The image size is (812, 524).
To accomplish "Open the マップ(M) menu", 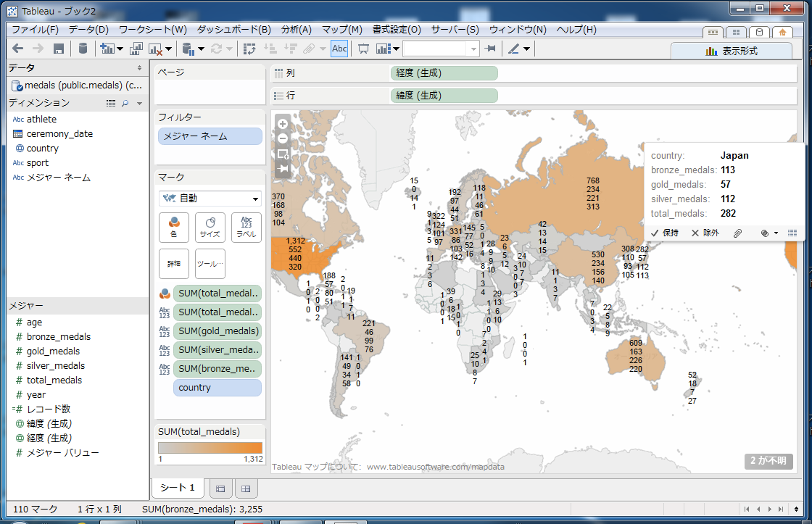I will [x=342, y=30].
